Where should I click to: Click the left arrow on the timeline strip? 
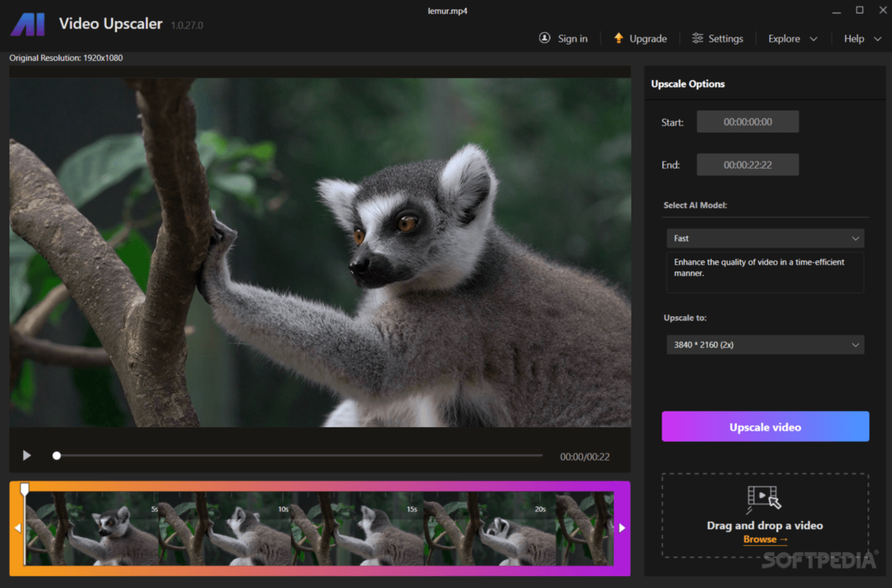click(18, 527)
